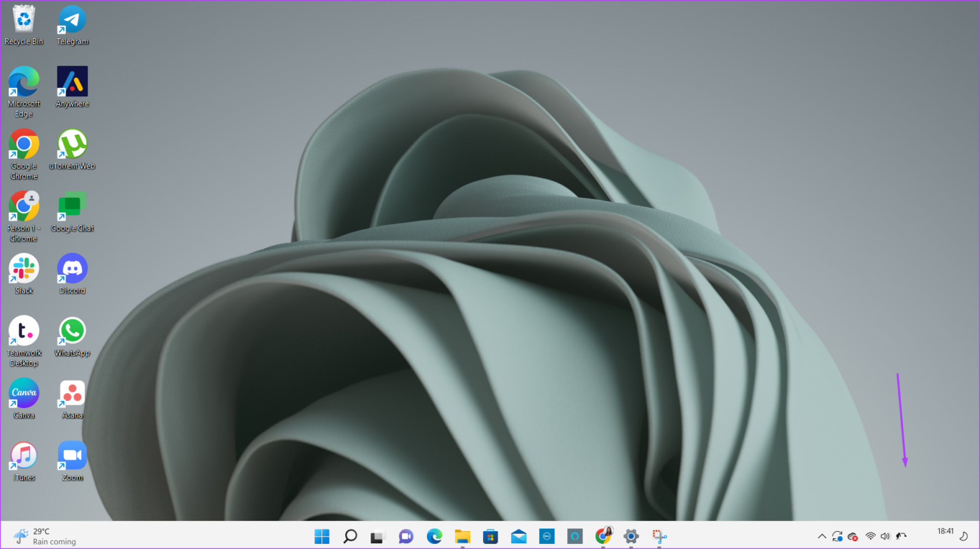This screenshot has height=549, width=980.
Task: Launch Asana
Action: 71,392
